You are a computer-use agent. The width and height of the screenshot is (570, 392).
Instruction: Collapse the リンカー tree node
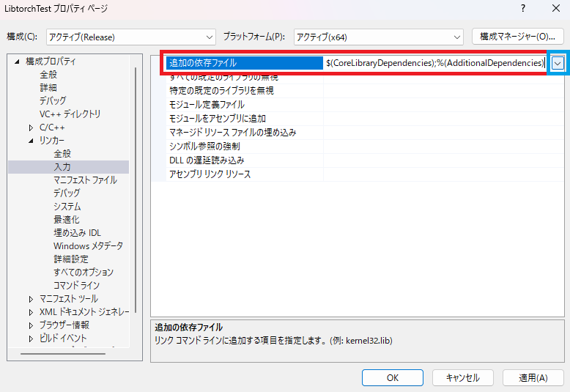pos(31,141)
